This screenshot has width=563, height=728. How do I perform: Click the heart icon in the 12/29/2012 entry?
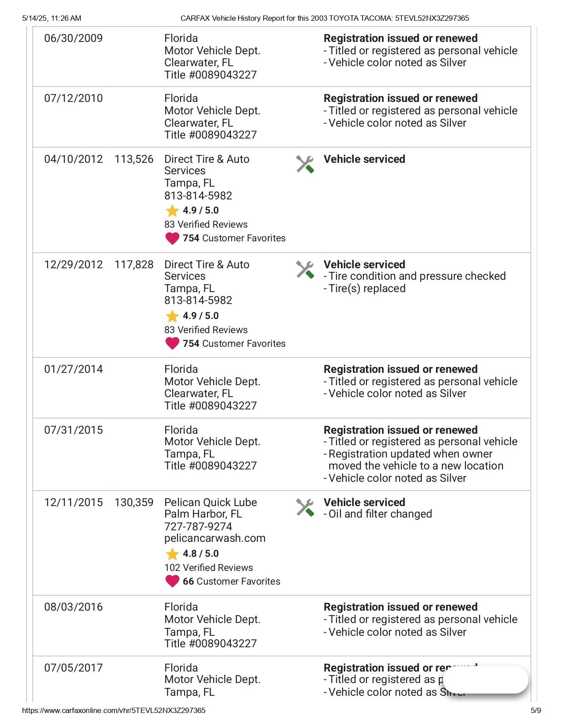[x=172, y=343]
